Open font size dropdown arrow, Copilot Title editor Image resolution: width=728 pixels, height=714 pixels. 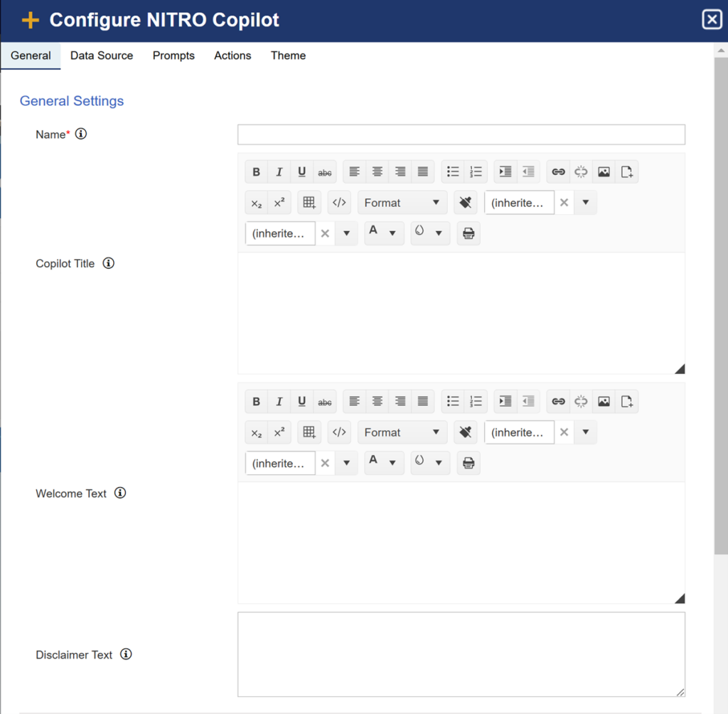(346, 233)
